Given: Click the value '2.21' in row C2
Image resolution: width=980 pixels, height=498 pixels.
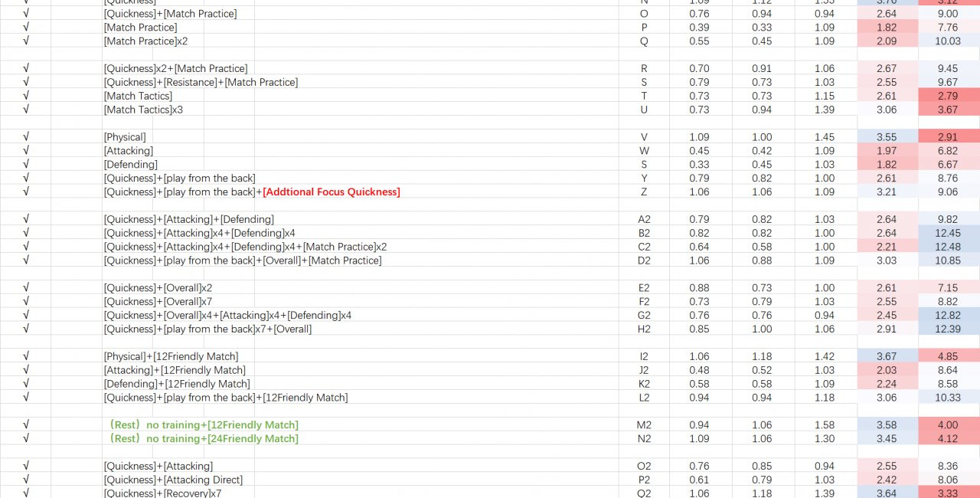Looking at the screenshot, I should (x=887, y=247).
